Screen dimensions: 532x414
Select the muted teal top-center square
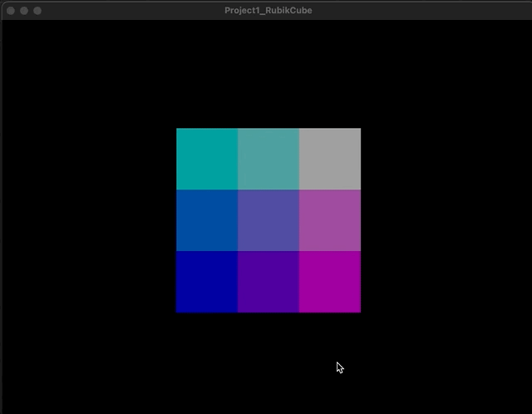(x=268, y=159)
